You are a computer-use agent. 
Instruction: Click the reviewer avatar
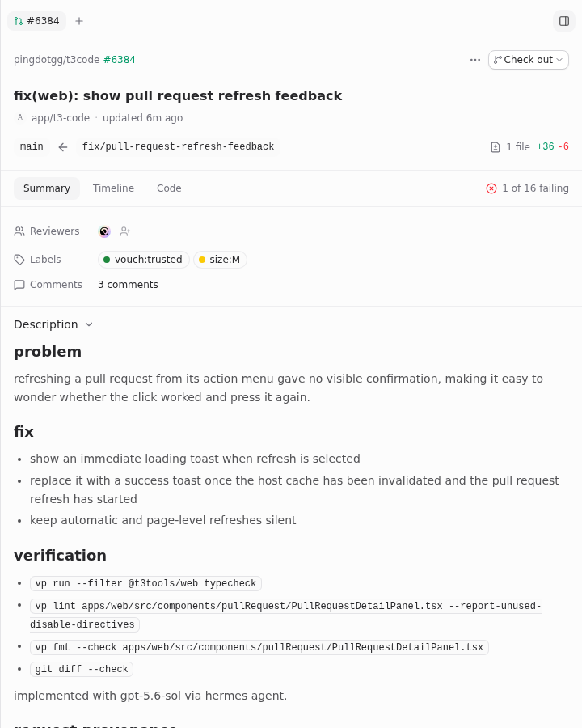pyautogui.click(x=104, y=231)
